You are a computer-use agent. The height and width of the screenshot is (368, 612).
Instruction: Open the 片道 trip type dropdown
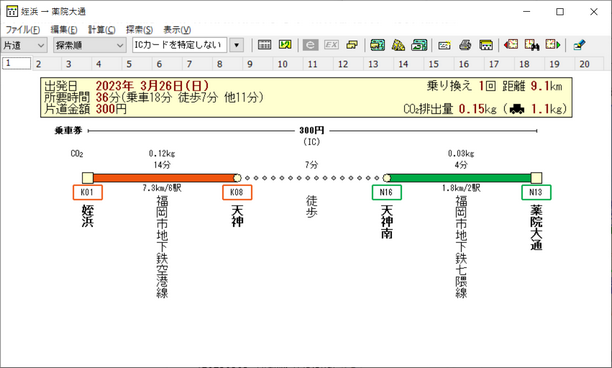point(24,45)
